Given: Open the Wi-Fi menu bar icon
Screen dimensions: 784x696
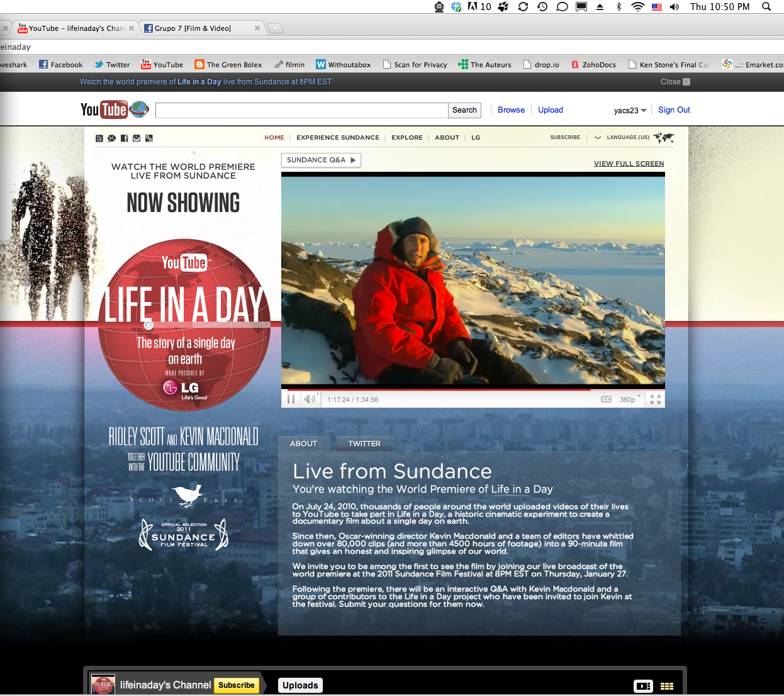Looking at the screenshot, I should pos(638,7).
